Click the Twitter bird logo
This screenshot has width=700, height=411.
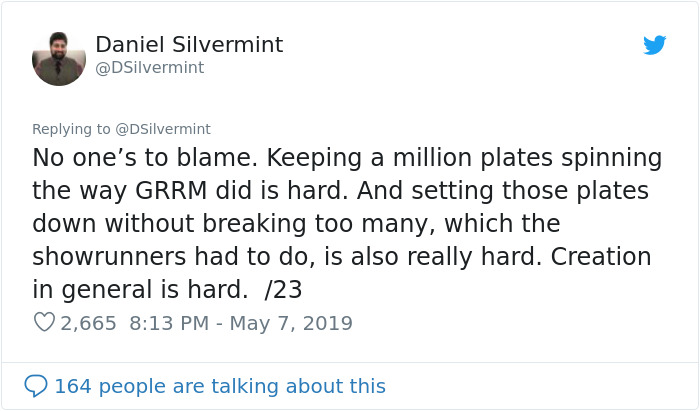point(655,45)
